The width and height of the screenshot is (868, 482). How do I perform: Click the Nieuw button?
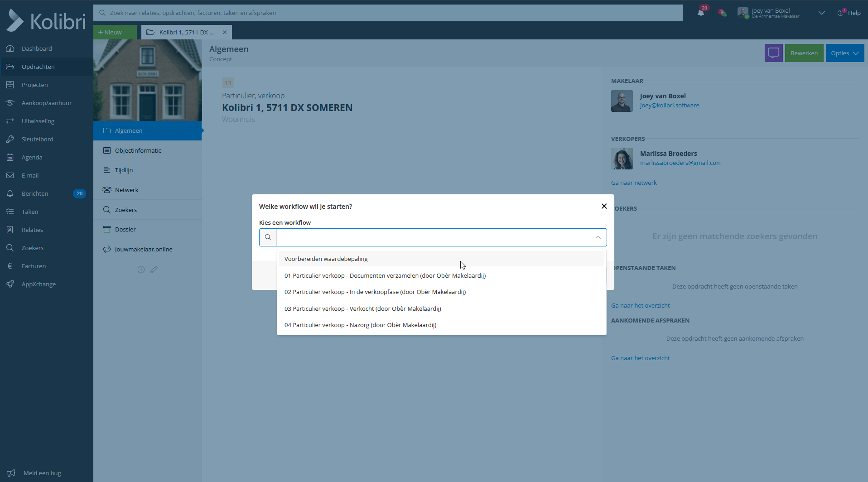point(111,32)
